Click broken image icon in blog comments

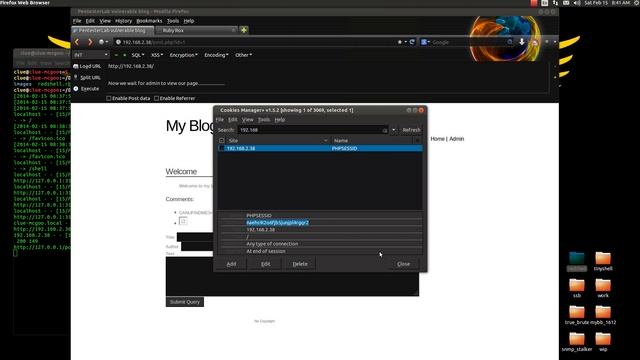[183, 221]
